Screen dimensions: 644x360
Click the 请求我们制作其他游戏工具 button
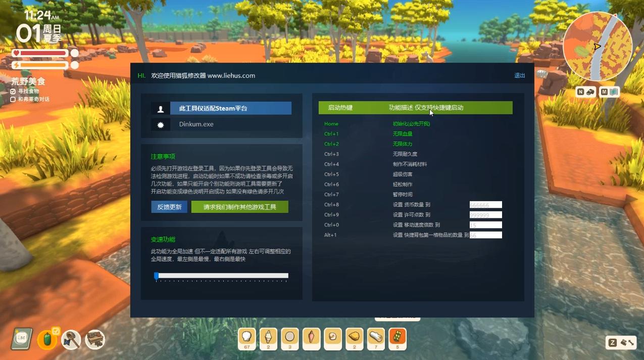coord(240,207)
